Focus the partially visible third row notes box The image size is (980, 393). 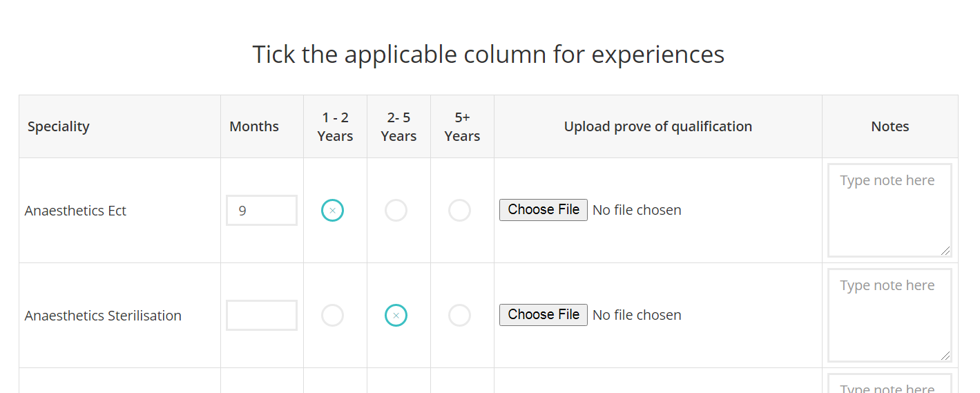[x=890, y=385]
